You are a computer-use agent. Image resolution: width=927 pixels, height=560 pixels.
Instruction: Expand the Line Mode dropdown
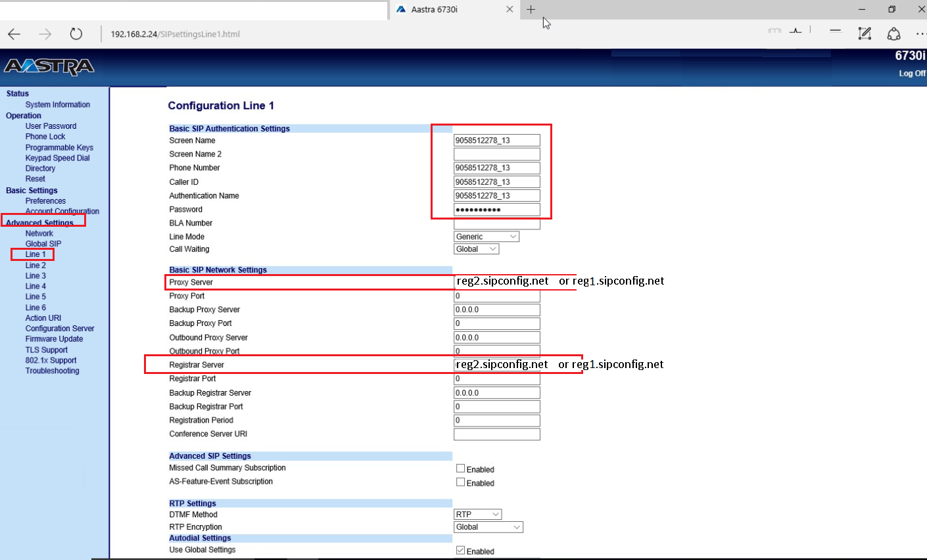487,237
